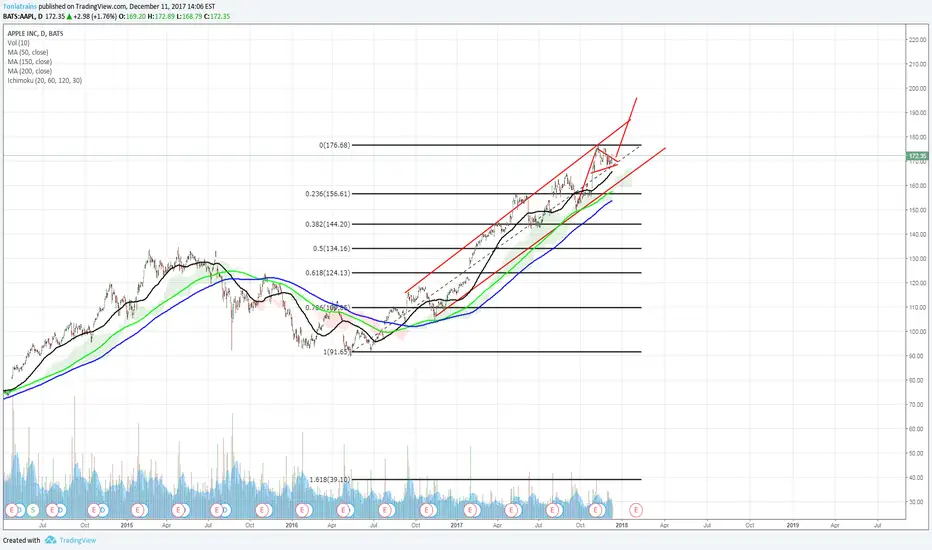Open the upcoming earnings marker after 2018
This screenshot has width=932, height=550.
tap(636, 510)
